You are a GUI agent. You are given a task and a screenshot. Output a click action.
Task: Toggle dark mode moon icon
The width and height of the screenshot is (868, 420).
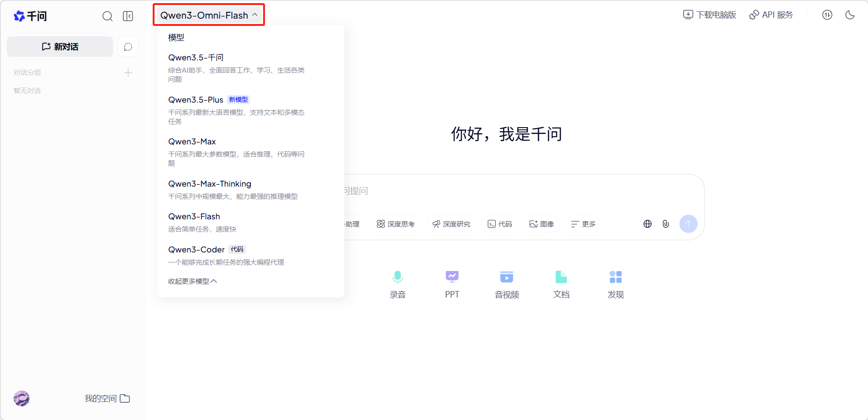[850, 15]
